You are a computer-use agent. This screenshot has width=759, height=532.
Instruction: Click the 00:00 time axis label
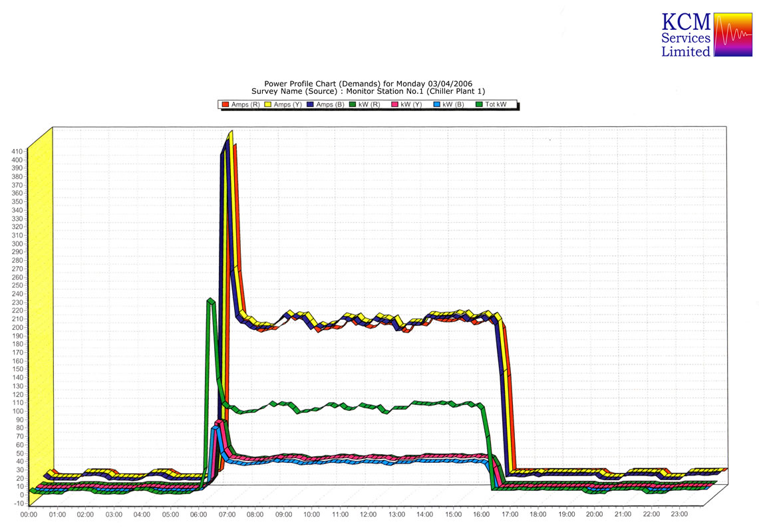pyautogui.click(x=29, y=515)
